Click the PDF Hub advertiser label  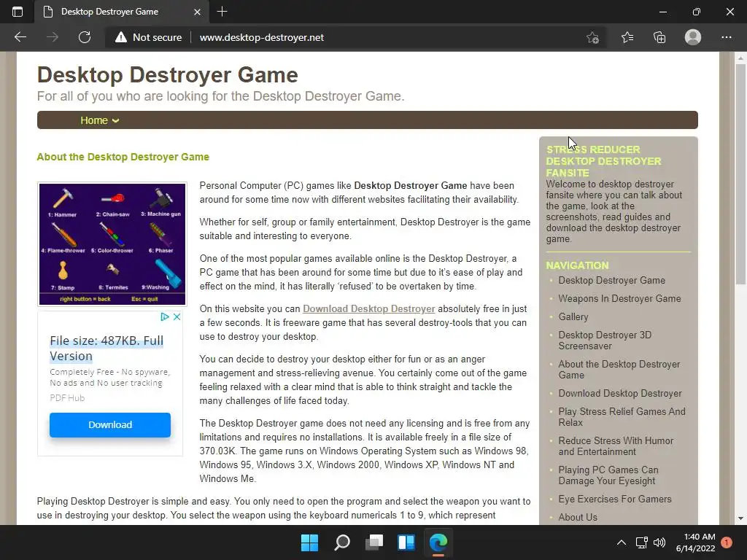click(x=67, y=397)
